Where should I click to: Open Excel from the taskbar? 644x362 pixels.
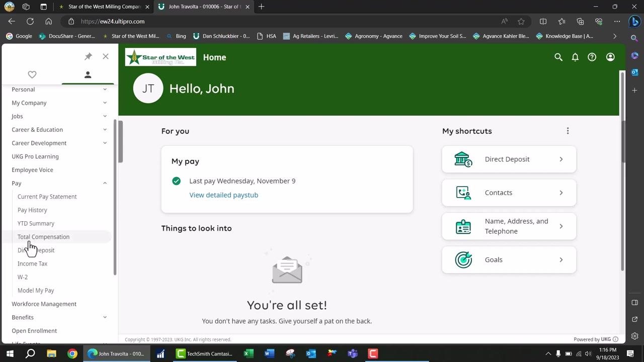[248, 353]
